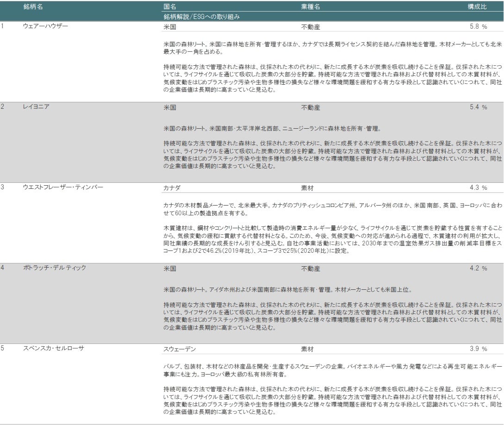The height and width of the screenshot is (425, 504).
Task: Select the スベンスカ・セルローサ stock name
Action: tap(53, 349)
